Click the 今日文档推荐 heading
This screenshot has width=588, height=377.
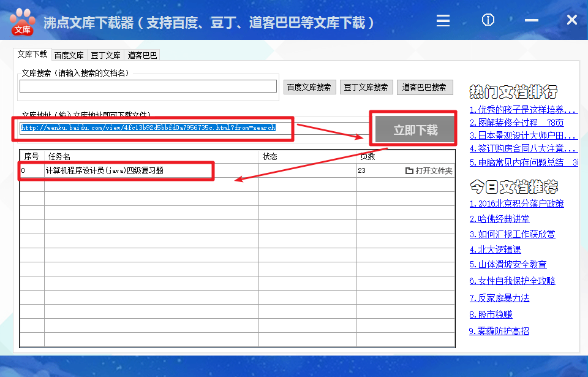pyautogui.click(x=514, y=186)
